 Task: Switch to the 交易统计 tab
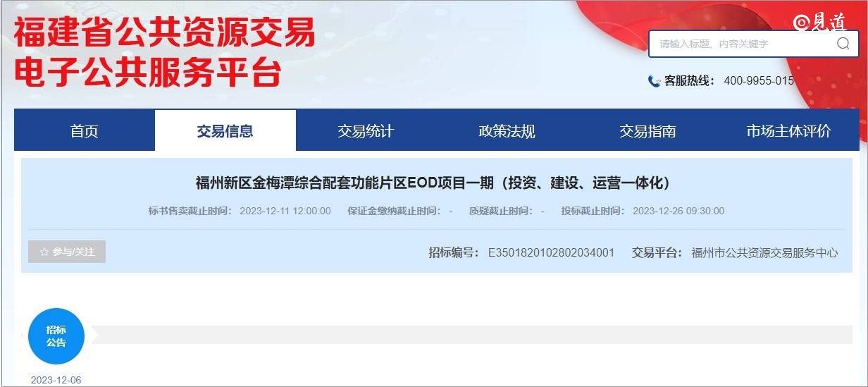[366, 131]
